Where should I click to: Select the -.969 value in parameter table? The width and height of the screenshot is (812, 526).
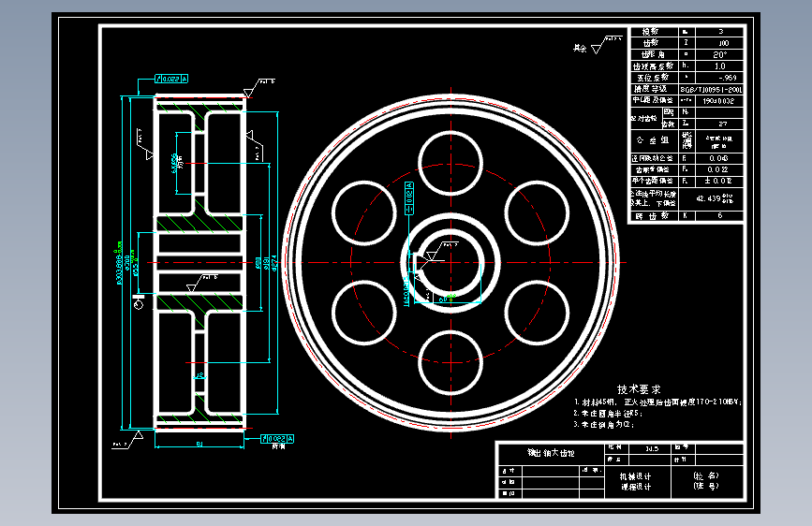click(727, 78)
